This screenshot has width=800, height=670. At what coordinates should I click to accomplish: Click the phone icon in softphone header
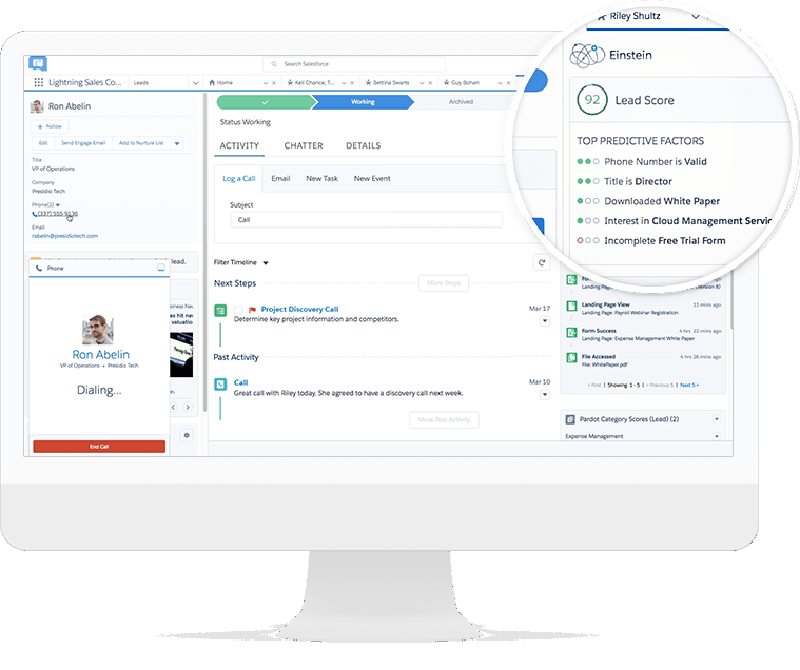(39, 268)
